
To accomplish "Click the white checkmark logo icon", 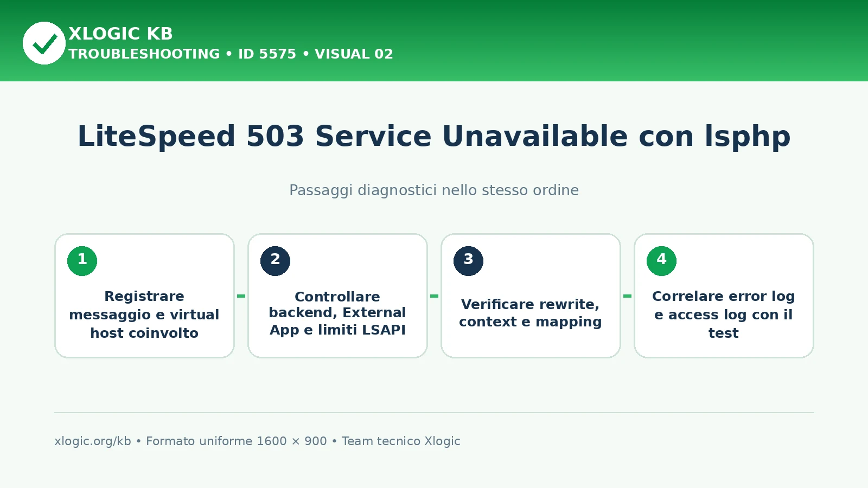I will coord(44,43).
